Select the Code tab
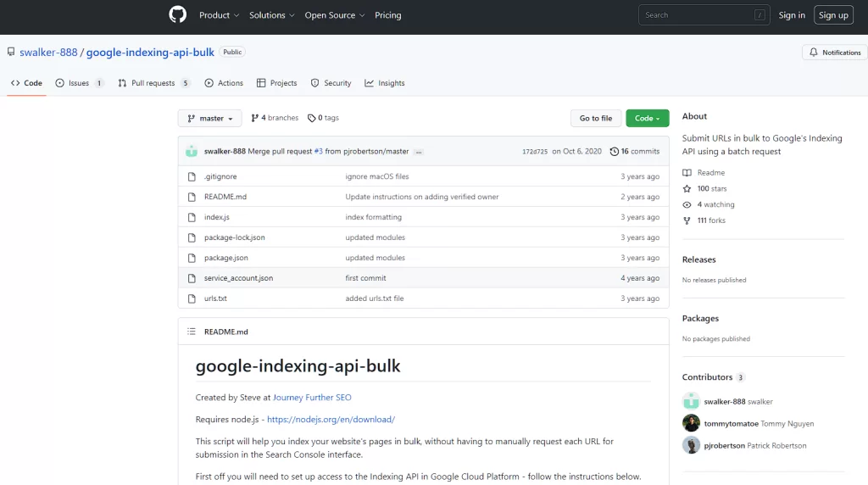The width and height of the screenshot is (868, 485). (x=26, y=83)
